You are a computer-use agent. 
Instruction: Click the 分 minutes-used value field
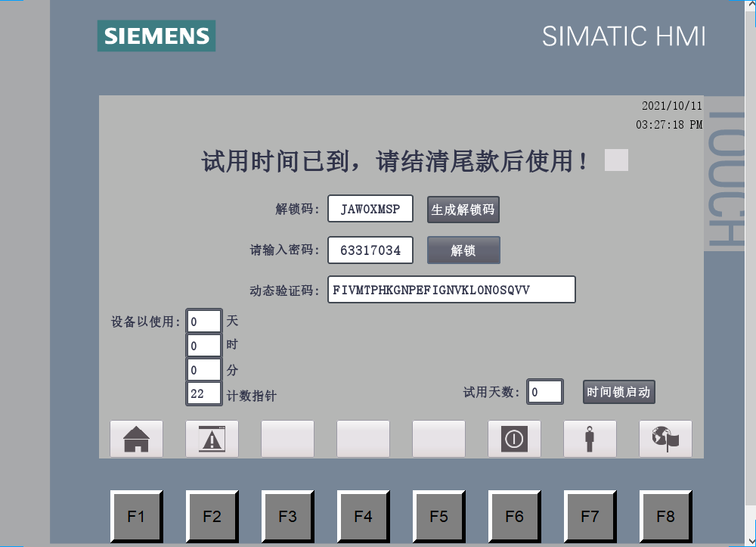click(x=204, y=370)
